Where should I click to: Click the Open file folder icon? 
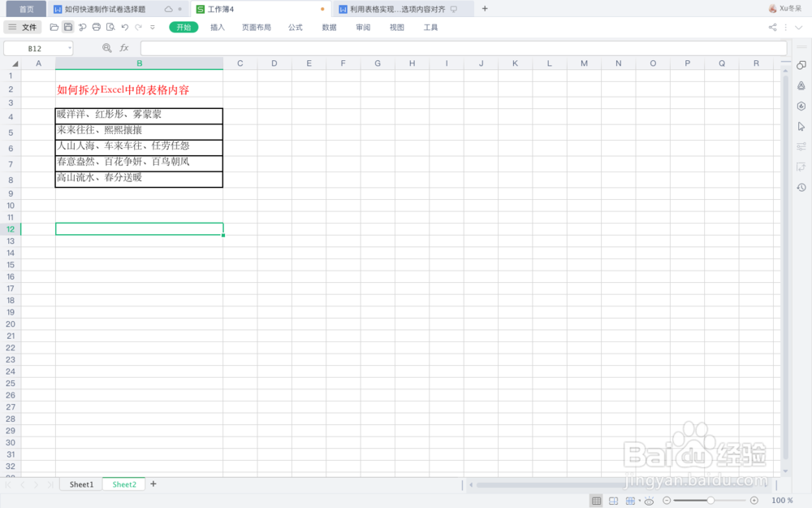(54, 27)
